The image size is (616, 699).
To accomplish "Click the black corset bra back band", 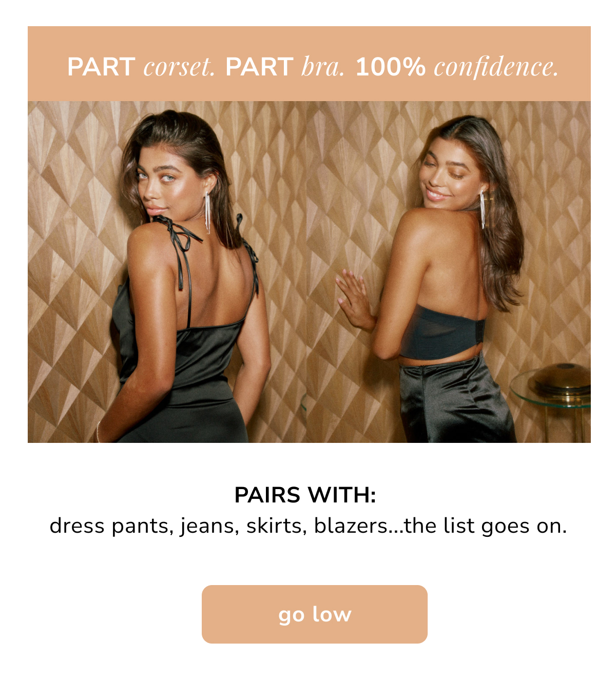I will [442, 332].
